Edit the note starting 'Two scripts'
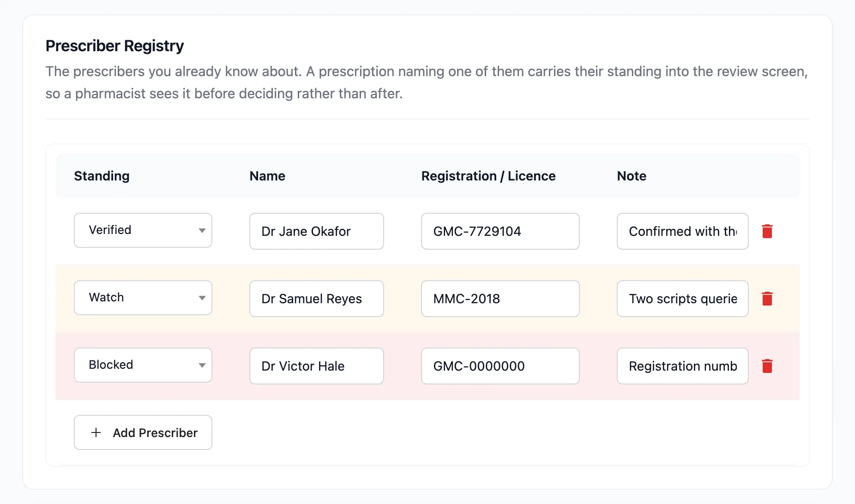This screenshot has width=855, height=504. [683, 299]
